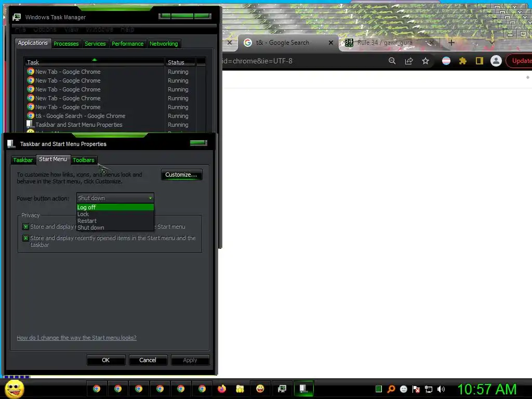Select the 'Rule 34 / gawr_gura' Chrome tab

pos(390,43)
